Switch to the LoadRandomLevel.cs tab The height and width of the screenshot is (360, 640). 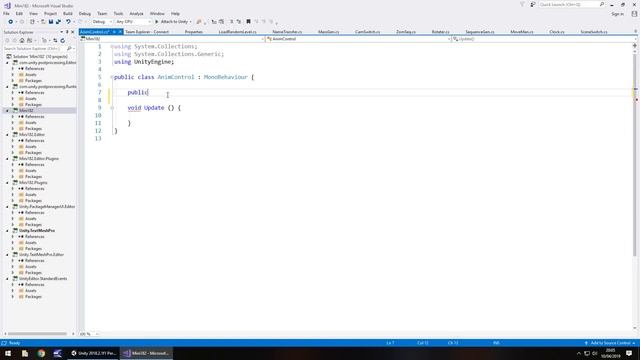238,32
